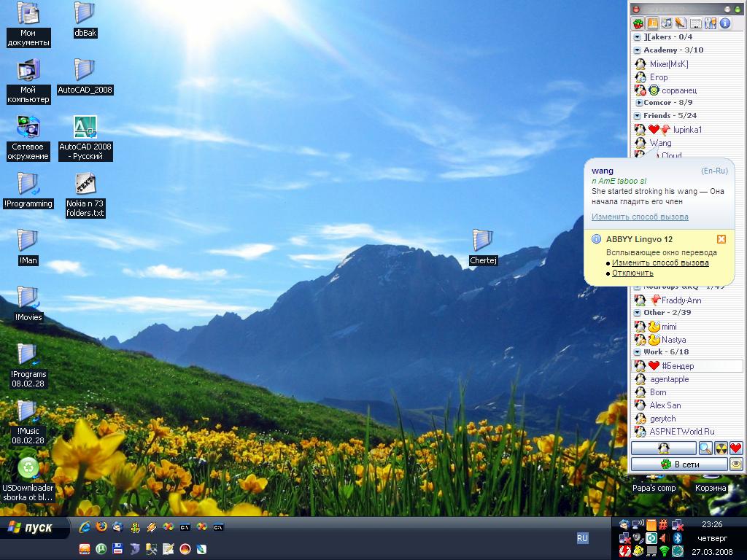
Task: Collapse the Other - 2/39 group
Action: click(x=638, y=313)
